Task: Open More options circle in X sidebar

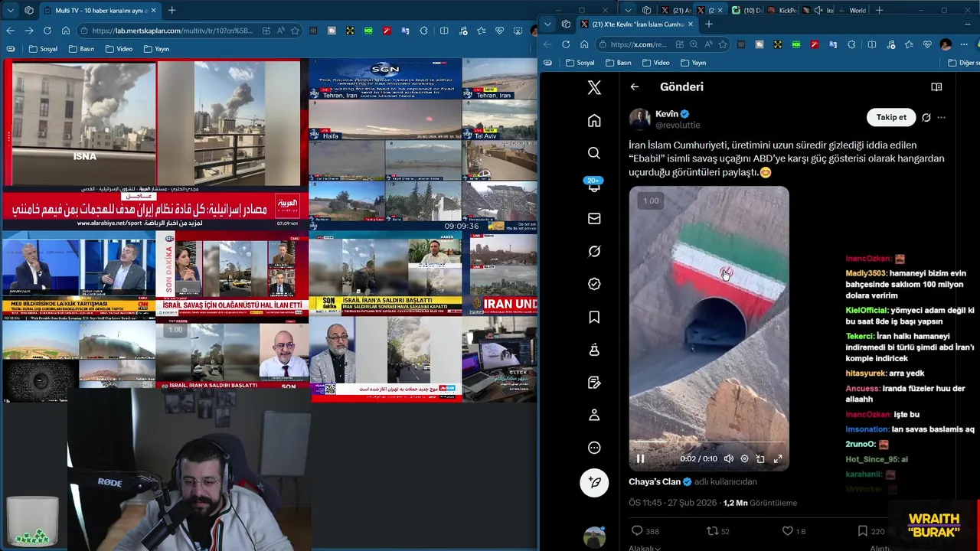Action: click(x=594, y=448)
